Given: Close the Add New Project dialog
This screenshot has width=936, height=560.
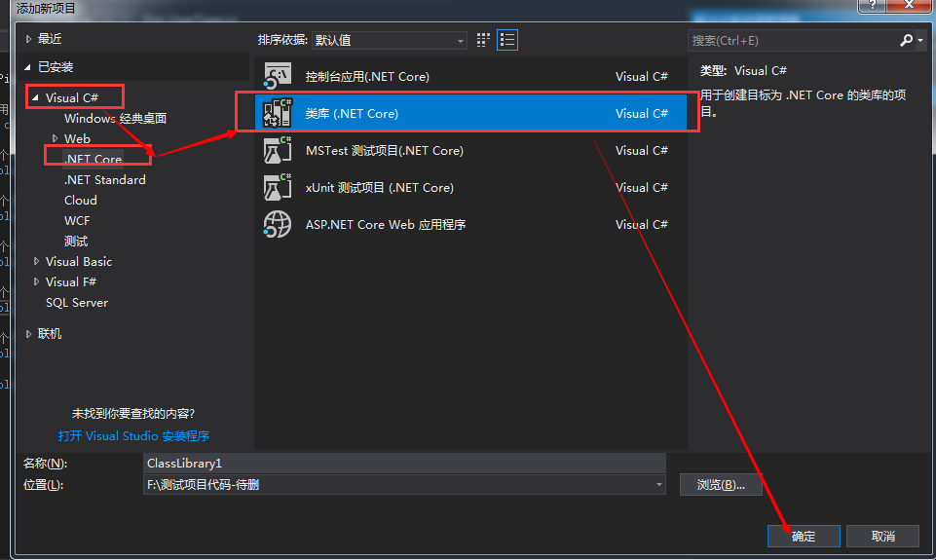Looking at the screenshot, I should point(909,6).
